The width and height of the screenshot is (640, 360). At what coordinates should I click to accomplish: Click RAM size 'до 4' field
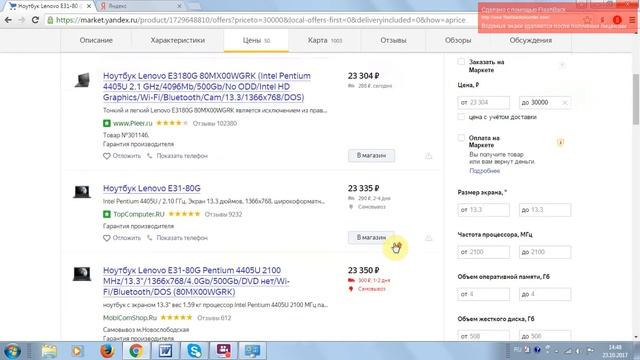545,294
